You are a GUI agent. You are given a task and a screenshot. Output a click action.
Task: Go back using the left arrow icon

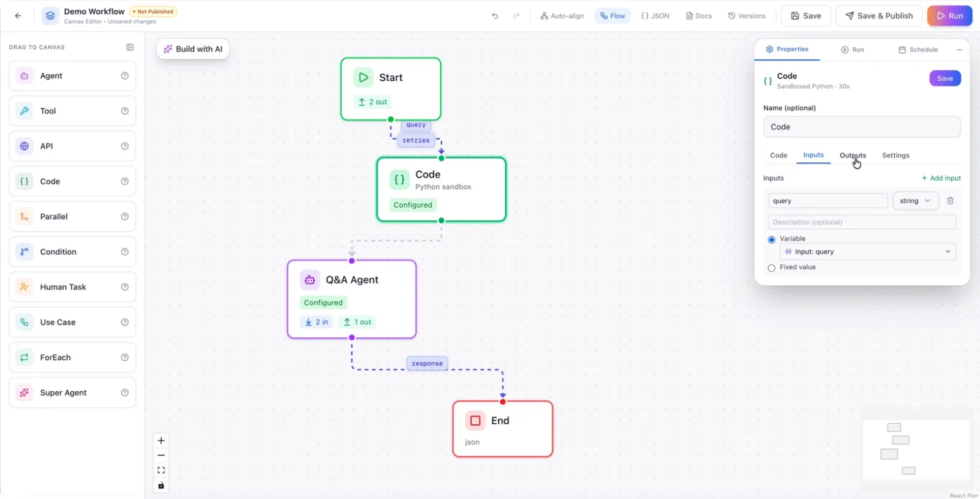18,16
